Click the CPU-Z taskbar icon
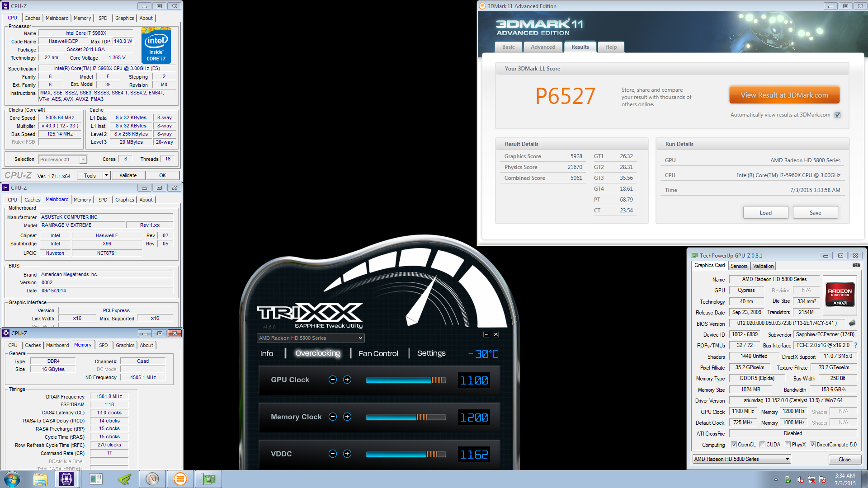Screen dimensions: 868x488 click(x=66, y=479)
